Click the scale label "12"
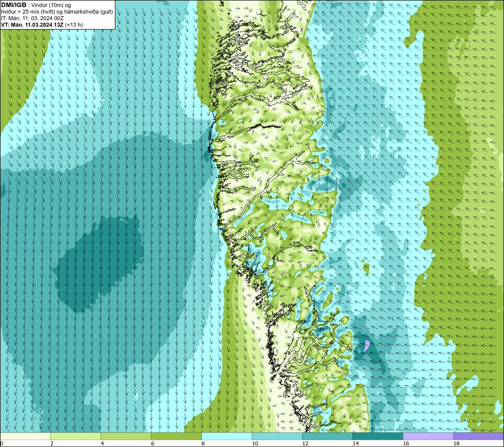 point(305,444)
